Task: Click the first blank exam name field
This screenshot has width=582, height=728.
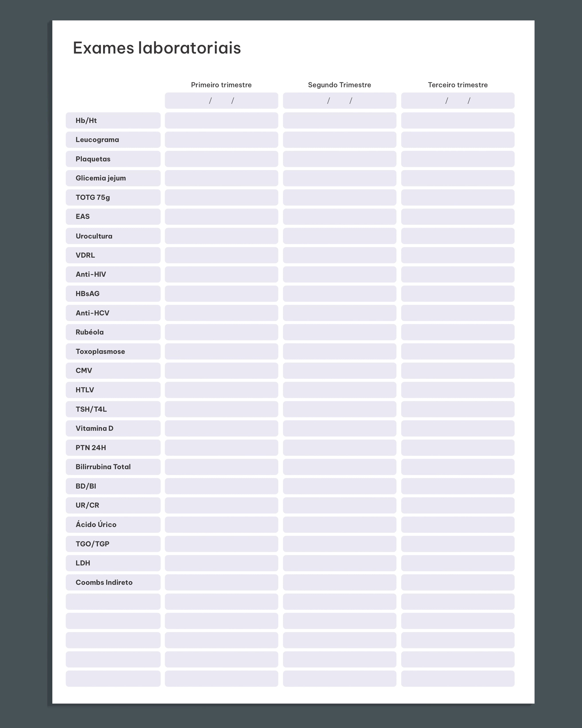Action: click(113, 602)
